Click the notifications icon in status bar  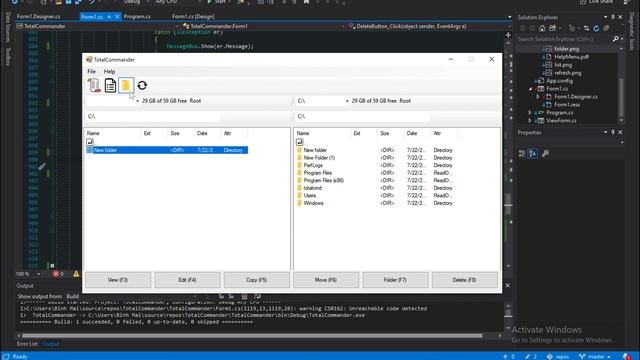(x=627, y=356)
